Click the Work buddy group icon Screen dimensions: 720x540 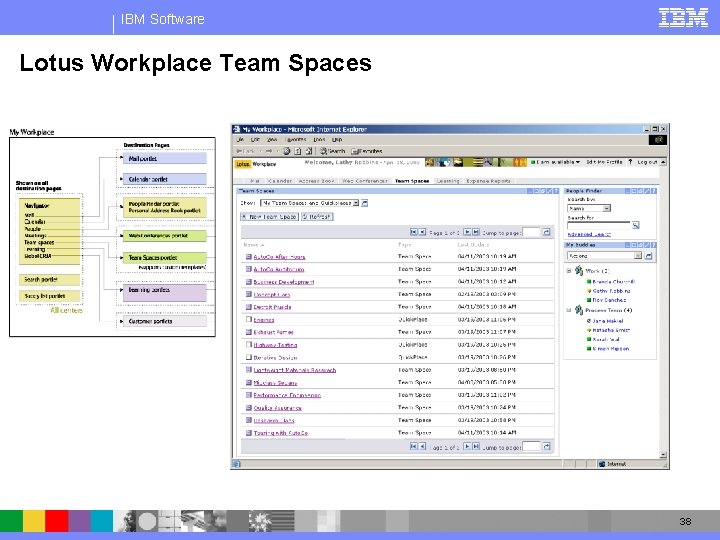[579, 270]
